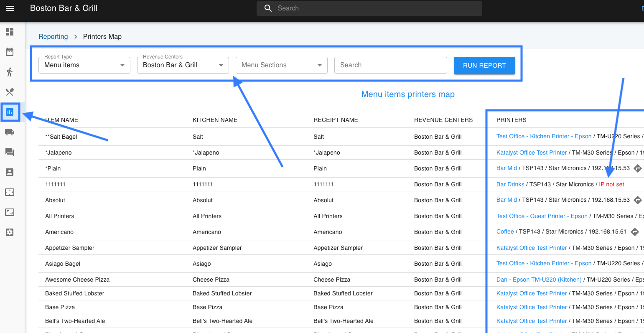Open the Revenue Centers dropdown
This screenshot has width=644, height=333.
[x=183, y=65]
